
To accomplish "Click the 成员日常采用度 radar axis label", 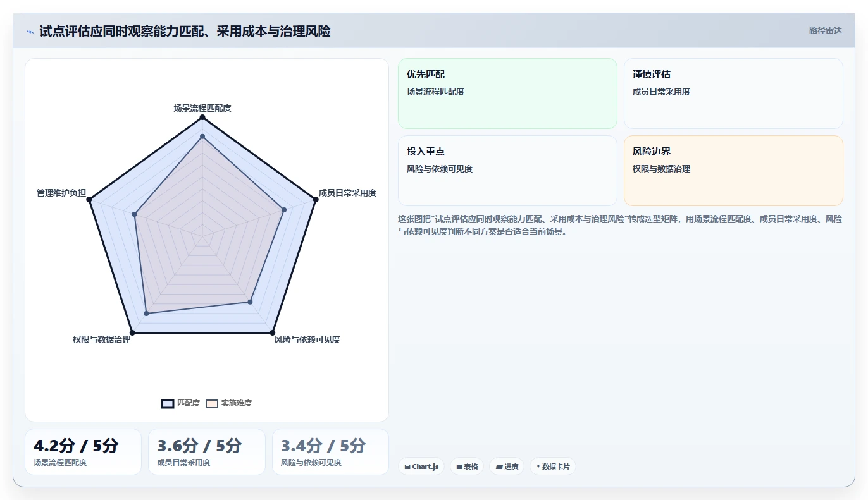I will pyautogui.click(x=347, y=193).
